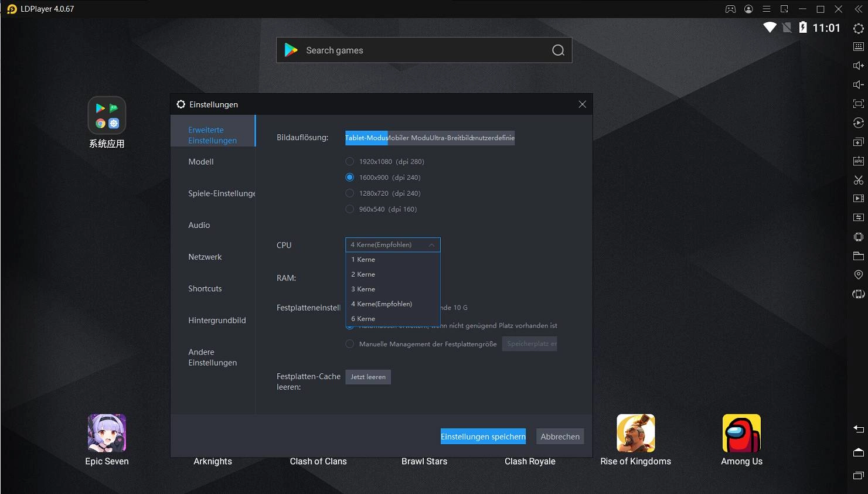Choose 4 Kerne(Empfohlen) in dropdown list

(393, 304)
